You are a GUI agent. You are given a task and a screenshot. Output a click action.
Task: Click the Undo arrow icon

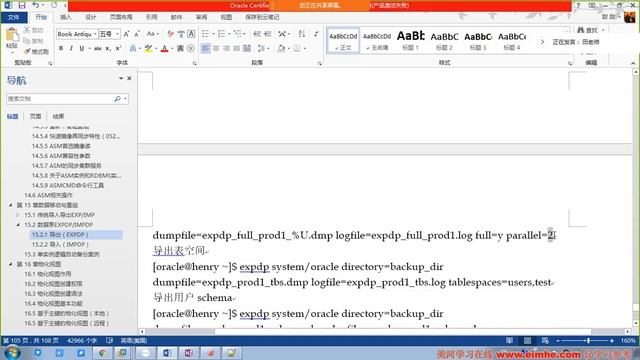coord(36,5)
